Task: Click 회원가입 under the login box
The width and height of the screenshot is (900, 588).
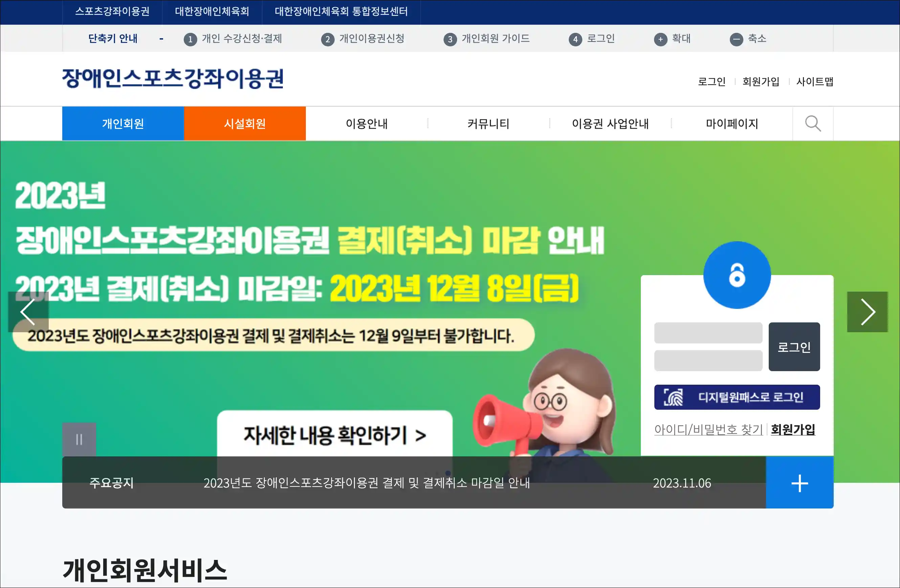Action: point(793,429)
